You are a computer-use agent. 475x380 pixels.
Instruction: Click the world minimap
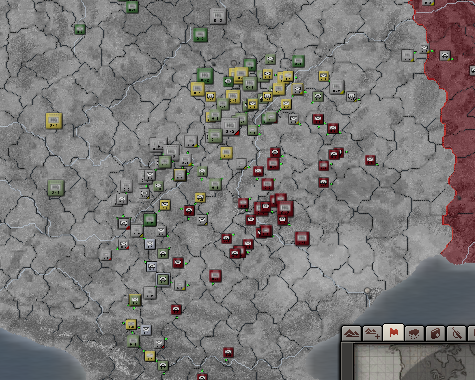[414, 362]
